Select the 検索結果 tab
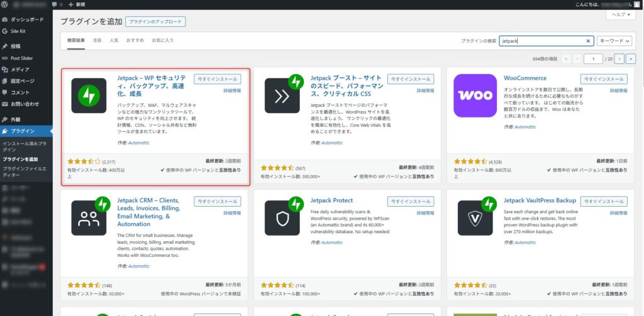The image size is (644, 316). click(x=76, y=41)
